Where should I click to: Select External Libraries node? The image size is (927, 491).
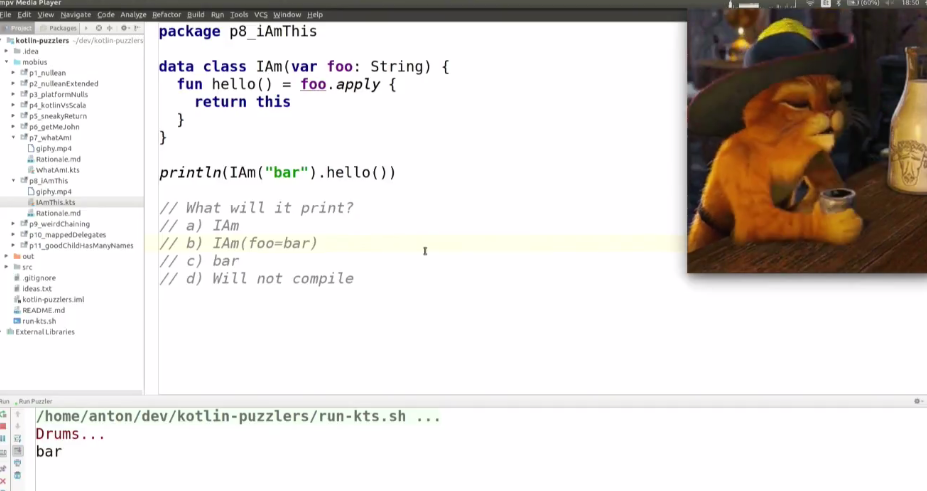pos(45,332)
